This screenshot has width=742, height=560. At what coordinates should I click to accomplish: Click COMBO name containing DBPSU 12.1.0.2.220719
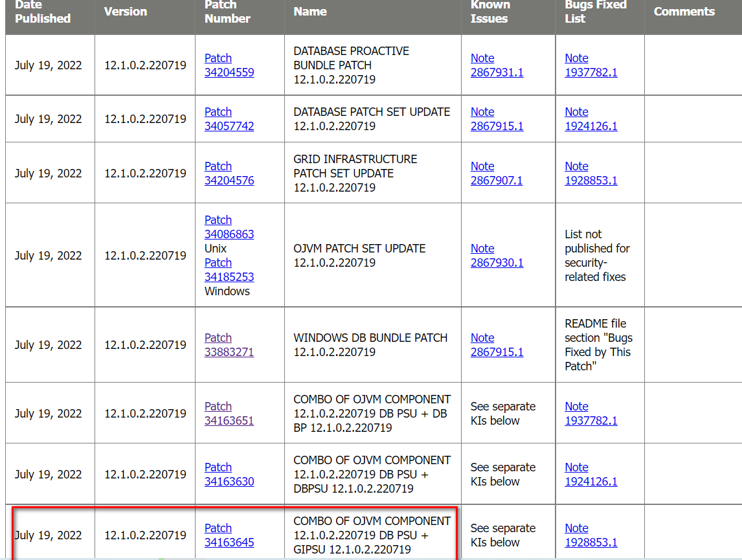point(372,475)
